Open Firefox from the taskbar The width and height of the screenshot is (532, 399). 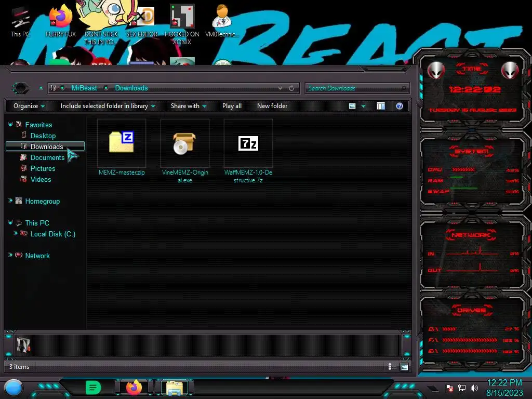(134, 388)
